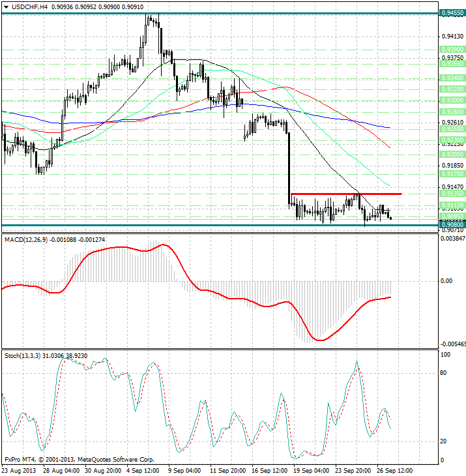The image size is (466, 476).
Task: Click the 0.90800 teal support label
Action: pos(452,225)
